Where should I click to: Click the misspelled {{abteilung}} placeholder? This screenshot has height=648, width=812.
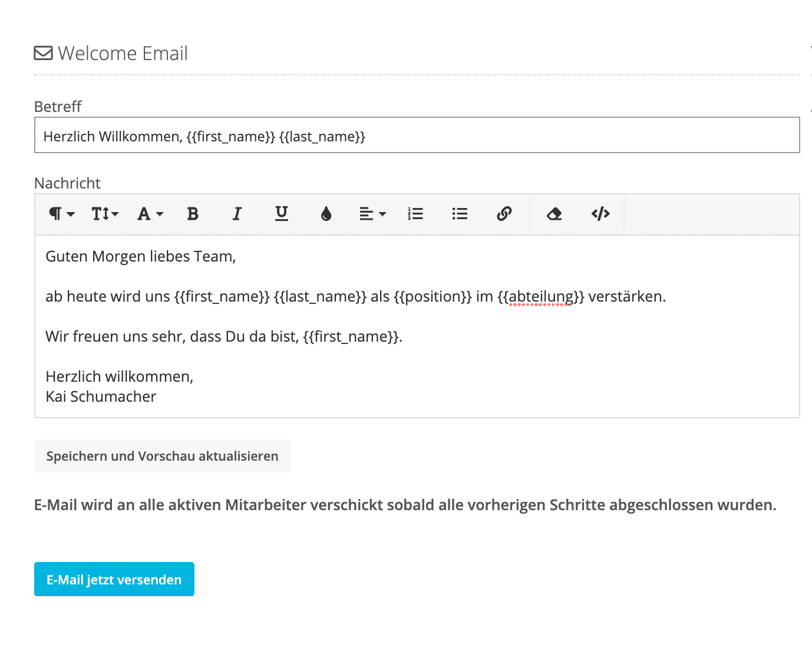(x=540, y=296)
